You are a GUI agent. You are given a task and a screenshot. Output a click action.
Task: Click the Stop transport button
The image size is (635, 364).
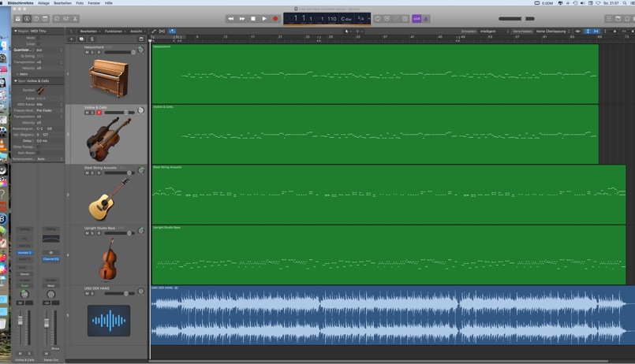point(253,19)
